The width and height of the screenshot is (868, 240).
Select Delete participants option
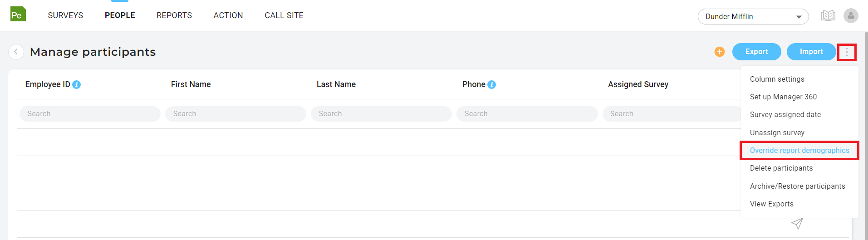click(781, 168)
